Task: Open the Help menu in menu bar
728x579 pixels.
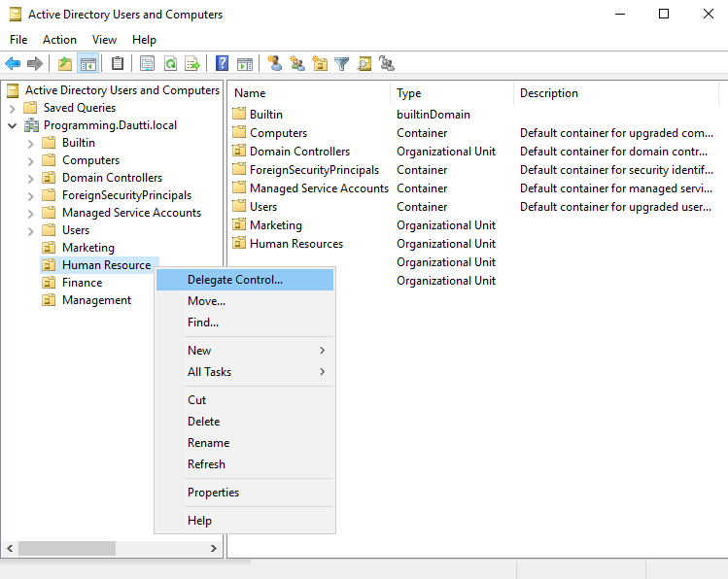Action: (x=144, y=40)
